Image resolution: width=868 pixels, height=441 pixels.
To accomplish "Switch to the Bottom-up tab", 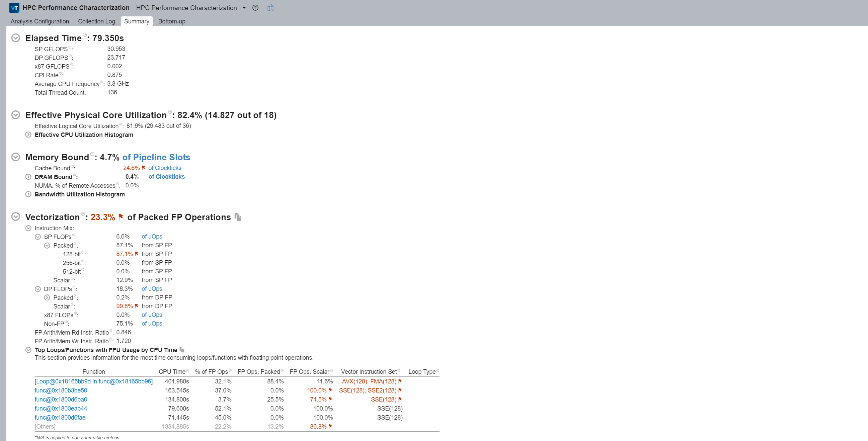I will click(171, 21).
